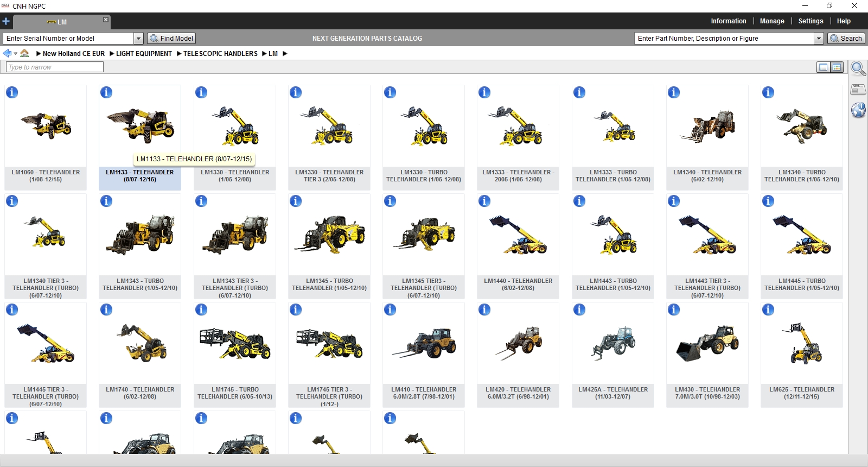The width and height of the screenshot is (868, 467).
Task: Select the LM tab
Action: 61,22
